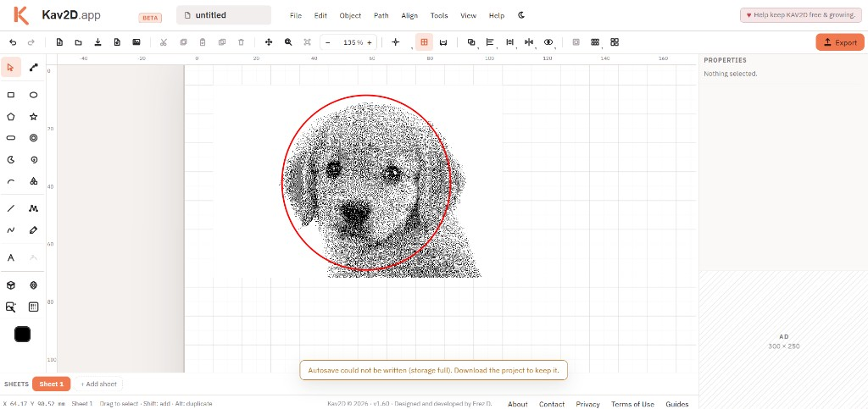Switch to Sheet 1 tab
The height and width of the screenshot is (409, 868).
(52, 384)
